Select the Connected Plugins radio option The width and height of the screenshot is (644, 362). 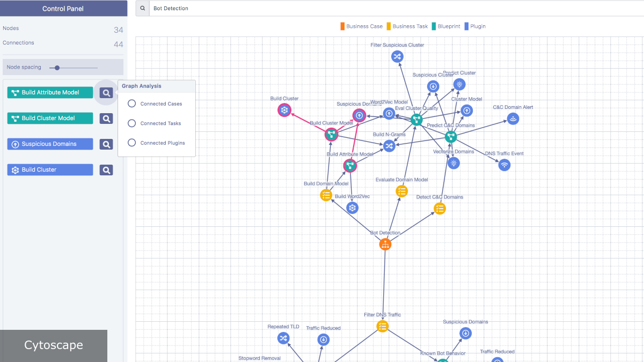point(131,143)
